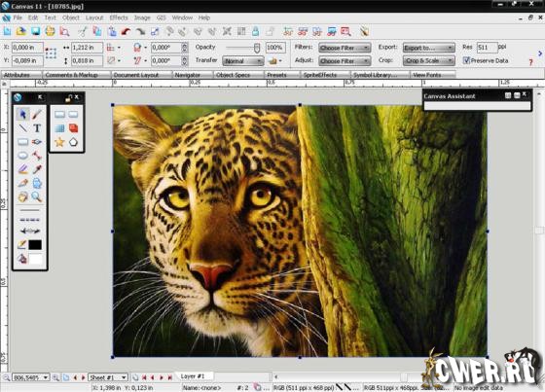Click the Print icon in toolbar

(50, 32)
